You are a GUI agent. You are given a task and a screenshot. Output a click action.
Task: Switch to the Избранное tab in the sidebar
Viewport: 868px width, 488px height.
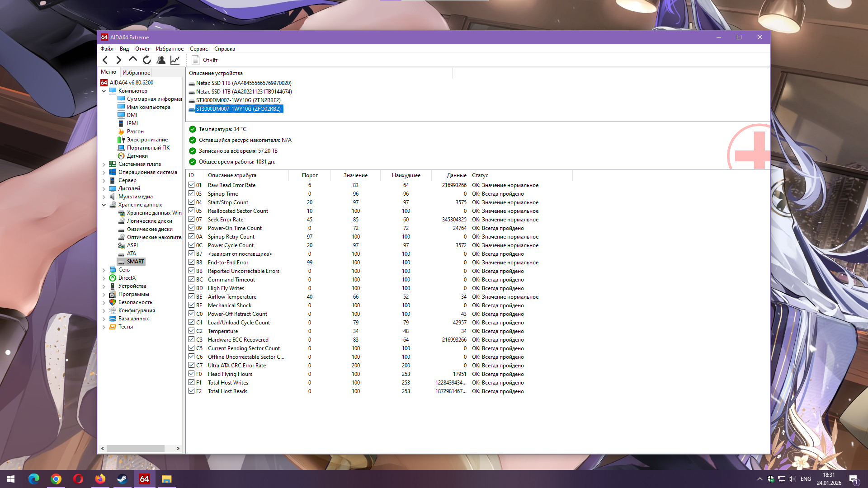(136, 72)
